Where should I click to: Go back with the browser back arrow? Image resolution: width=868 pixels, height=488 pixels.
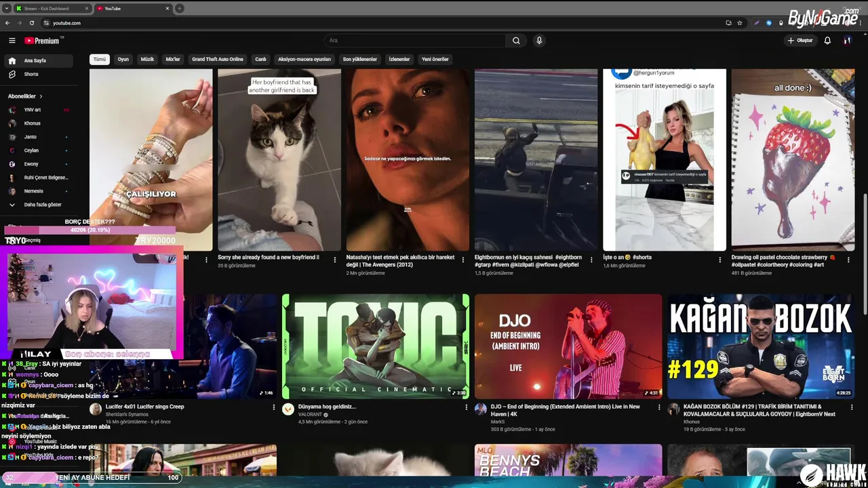7,23
